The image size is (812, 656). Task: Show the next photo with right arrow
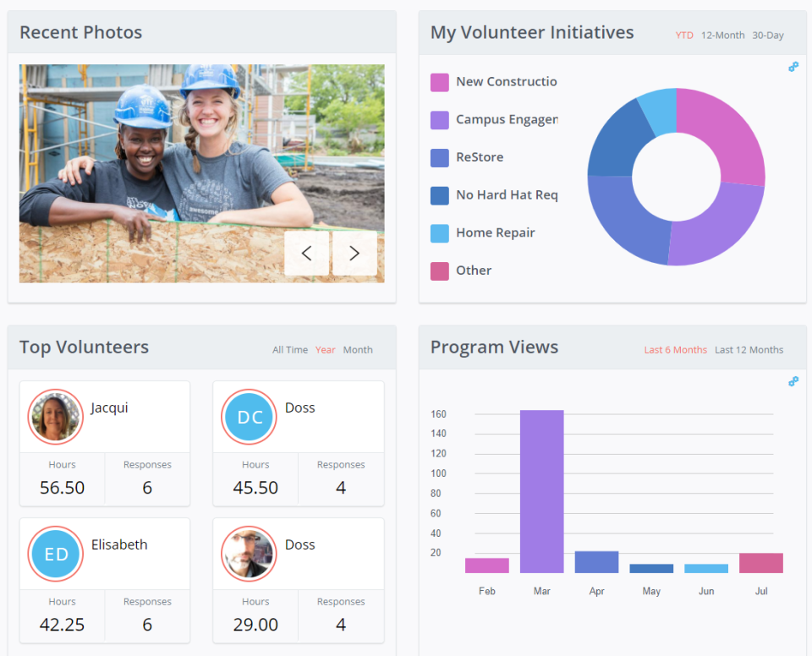coord(354,253)
